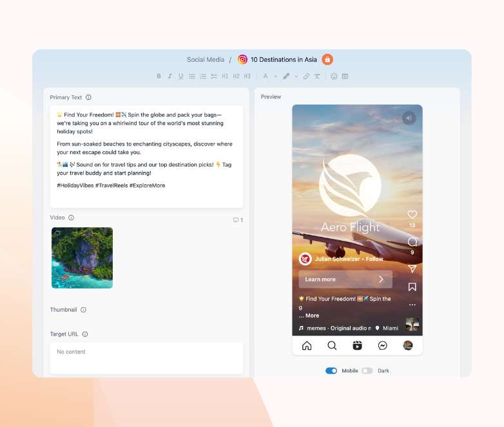Show info for Thumbnail field
Screen dimensions: 504x427
point(83,310)
